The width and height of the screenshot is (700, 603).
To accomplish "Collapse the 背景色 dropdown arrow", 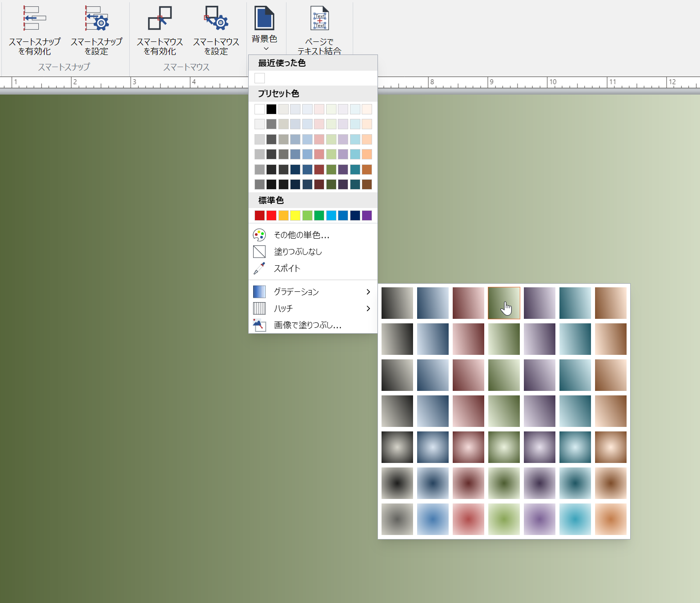I will tap(266, 49).
